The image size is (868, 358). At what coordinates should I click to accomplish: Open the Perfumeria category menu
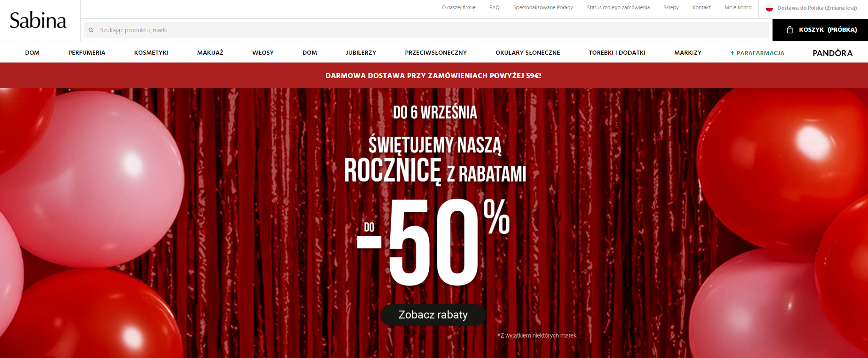[x=87, y=53]
